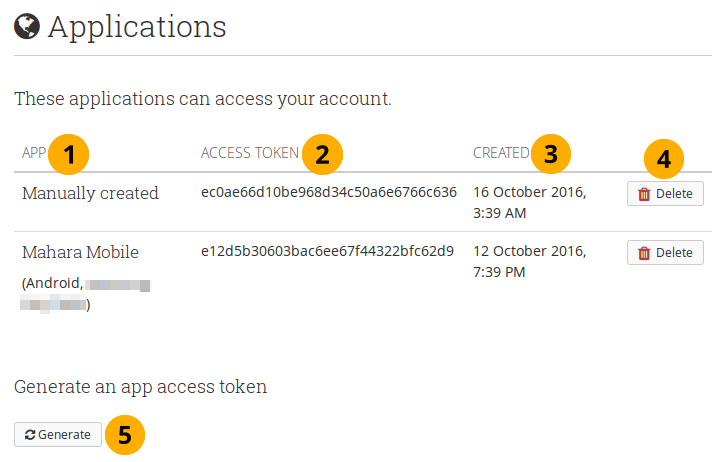Click the APP column header
The height and width of the screenshot is (462, 726).
[34, 153]
